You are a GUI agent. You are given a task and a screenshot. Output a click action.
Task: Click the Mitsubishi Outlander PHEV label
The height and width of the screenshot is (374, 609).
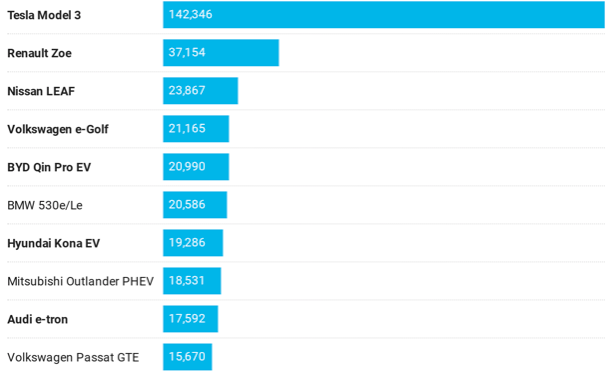click(x=81, y=281)
